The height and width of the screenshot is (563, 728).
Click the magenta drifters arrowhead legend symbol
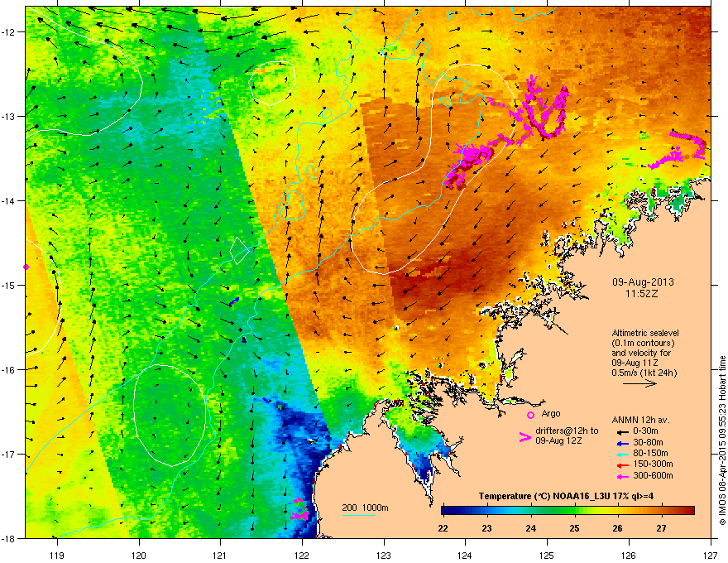(525, 437)
